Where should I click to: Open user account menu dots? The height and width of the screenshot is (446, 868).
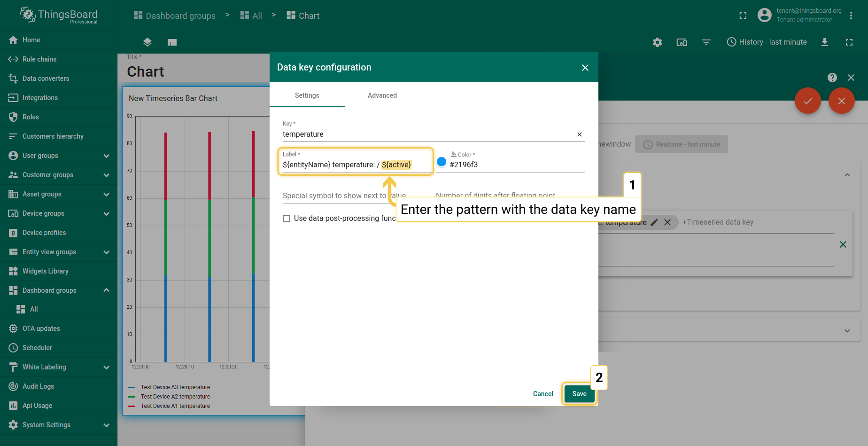(x=851, y=16)
